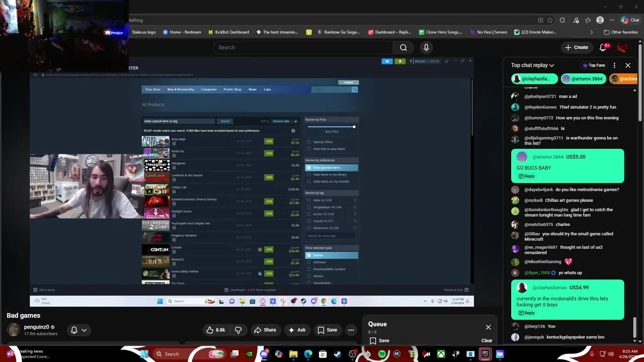Toggle 'Hide ignored items' checkbox in Steam
Viewport: 644px width, 362px height.
click(309, 167)
